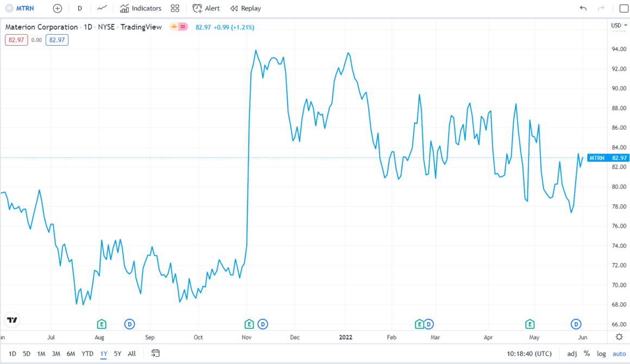Click the earnings E marker below November
The height and width of the screenshot is (364, 630).
coord(248,324)
